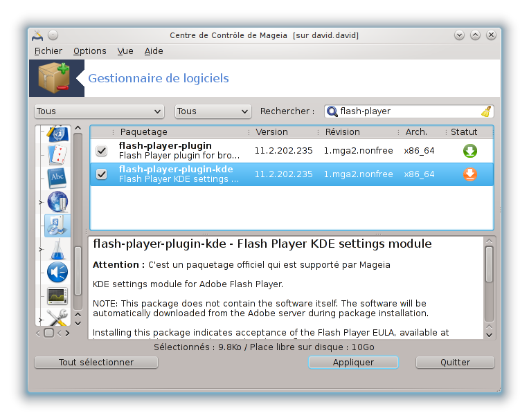Click the Quitter button
The width and height of the screenshot is (529, 420).
455,363
